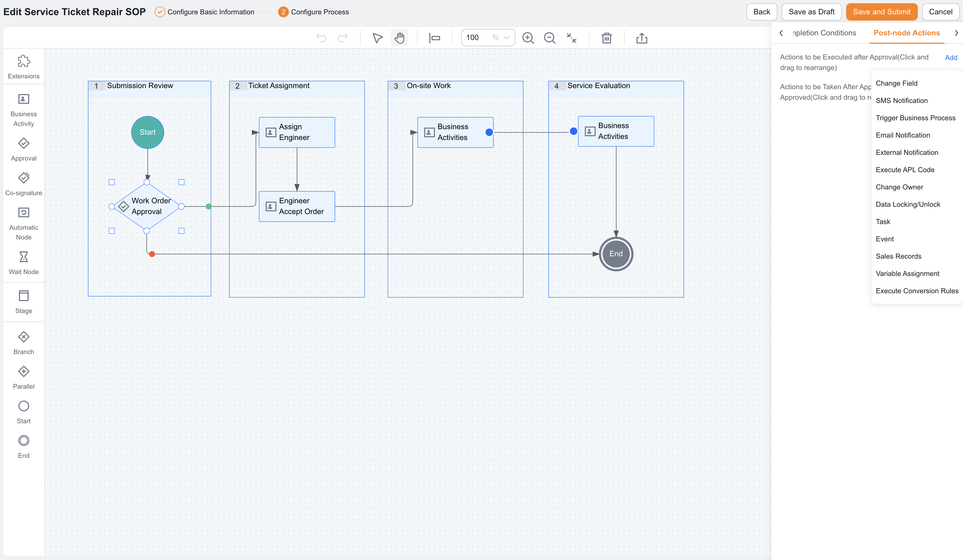This screenshot has width=963, height=560.
Task: Click the Back button
Action: tap(762, 12)
